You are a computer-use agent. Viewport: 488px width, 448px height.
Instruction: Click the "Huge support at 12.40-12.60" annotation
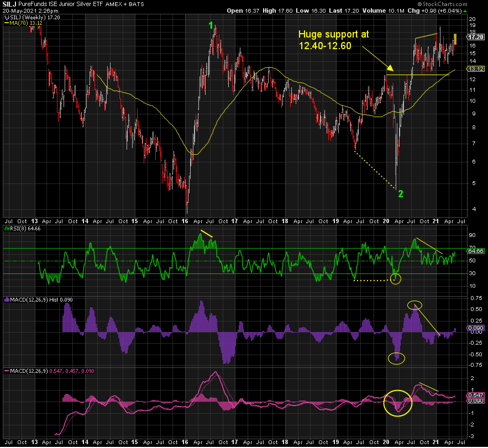pyautogui.click(x=334, y=40)
